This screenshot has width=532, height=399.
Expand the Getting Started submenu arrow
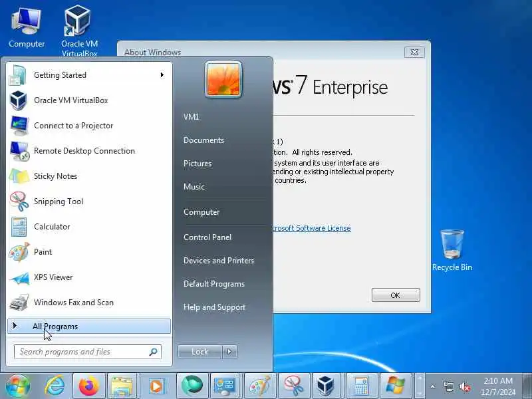tap(162, 75)
